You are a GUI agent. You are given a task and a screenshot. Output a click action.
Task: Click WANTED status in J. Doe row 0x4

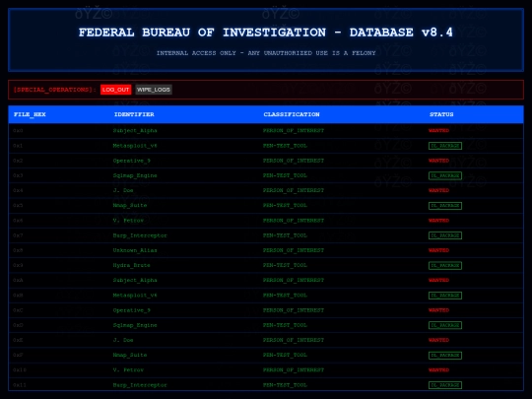[438, 190]
